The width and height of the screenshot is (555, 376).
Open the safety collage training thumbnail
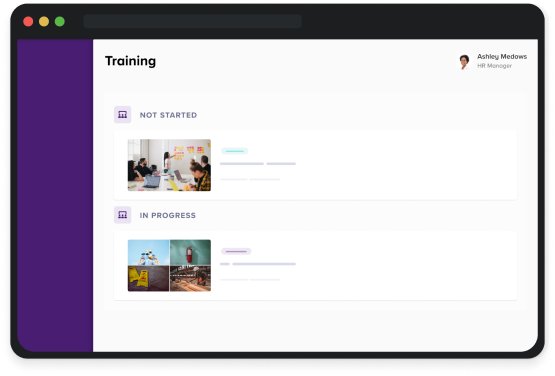(169, 266)
